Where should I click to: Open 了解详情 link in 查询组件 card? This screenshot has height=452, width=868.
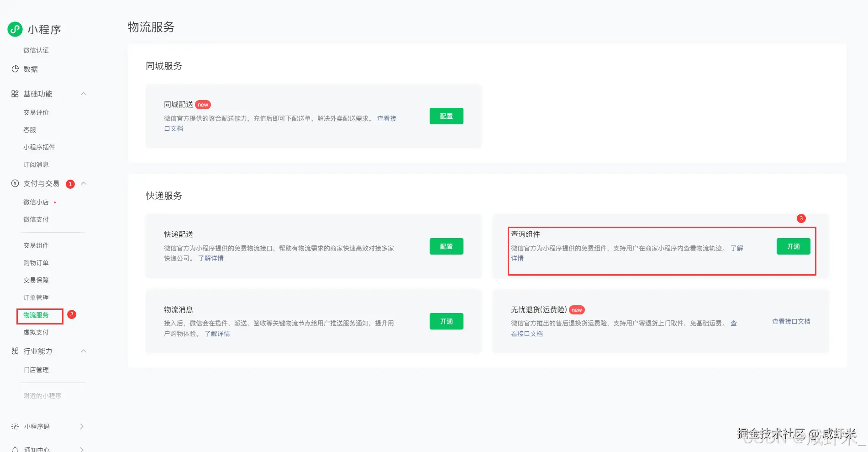click(737, 248)
